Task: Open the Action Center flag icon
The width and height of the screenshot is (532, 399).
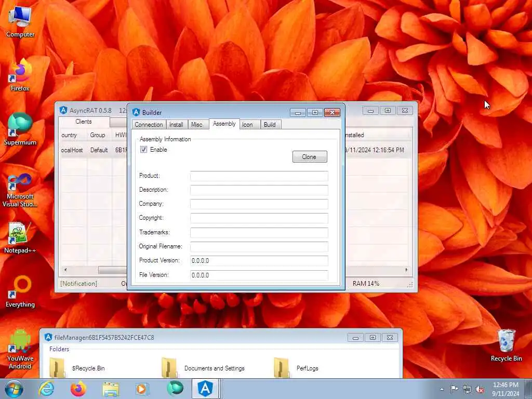Action: (454, 389)
